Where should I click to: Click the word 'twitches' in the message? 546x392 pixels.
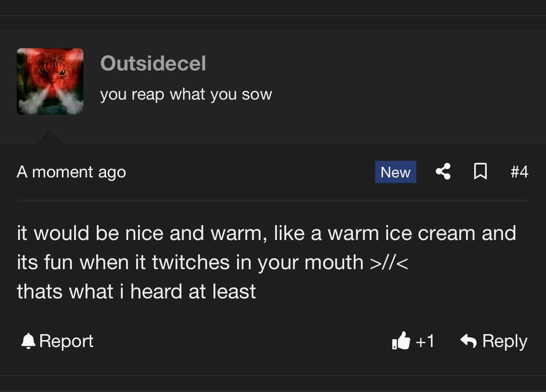point(191,262)
